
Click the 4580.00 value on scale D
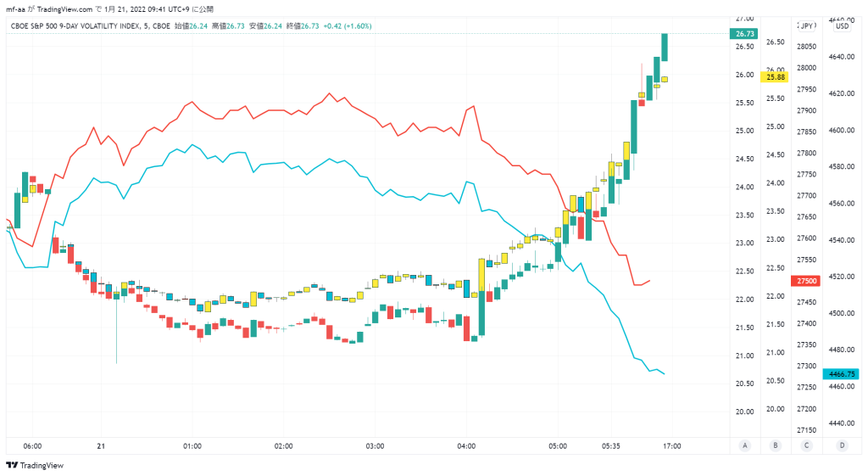[x=842, y=166]
